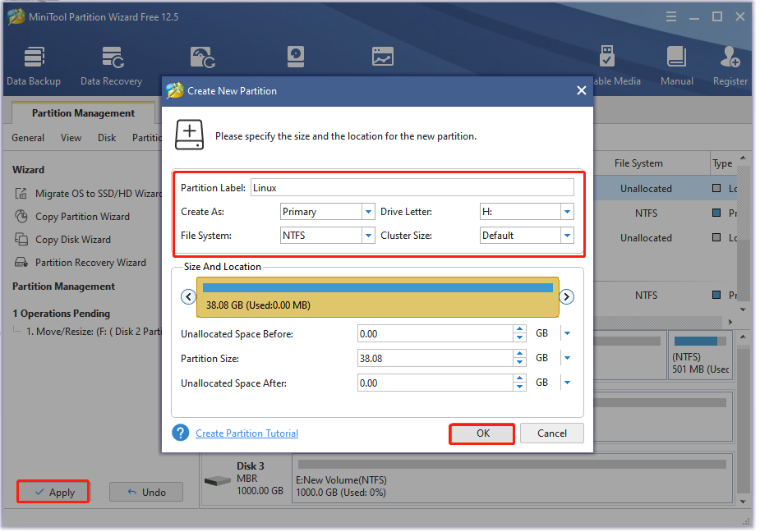Open the Create As dropdown
Screen dimensions: 760x532
point(368,212)
